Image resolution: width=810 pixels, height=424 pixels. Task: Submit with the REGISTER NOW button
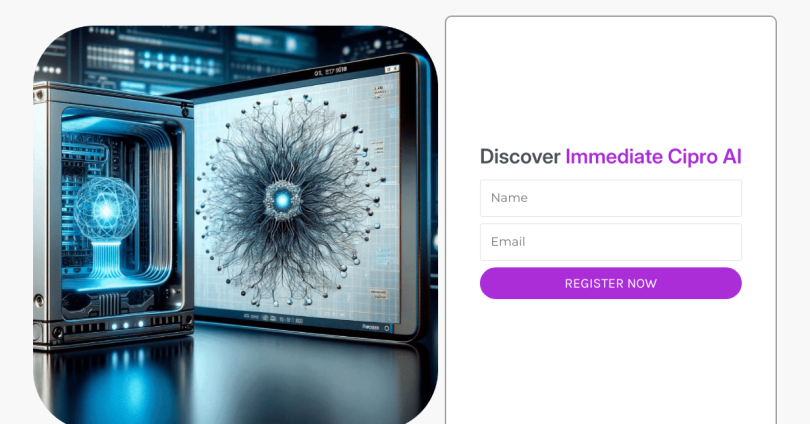pos(611,283)
